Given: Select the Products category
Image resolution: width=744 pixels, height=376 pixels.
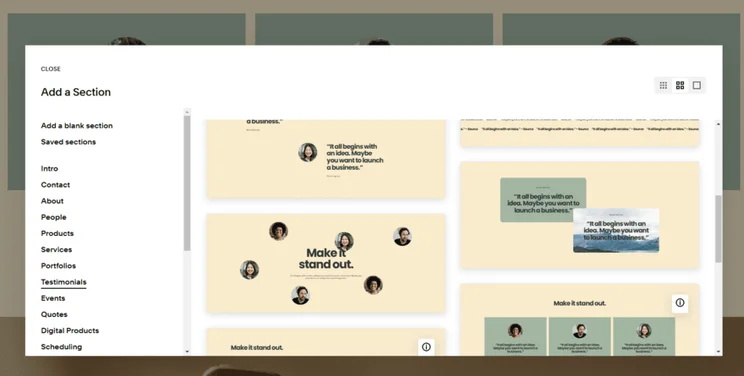Looking at the screenshot, I should 57,233.
